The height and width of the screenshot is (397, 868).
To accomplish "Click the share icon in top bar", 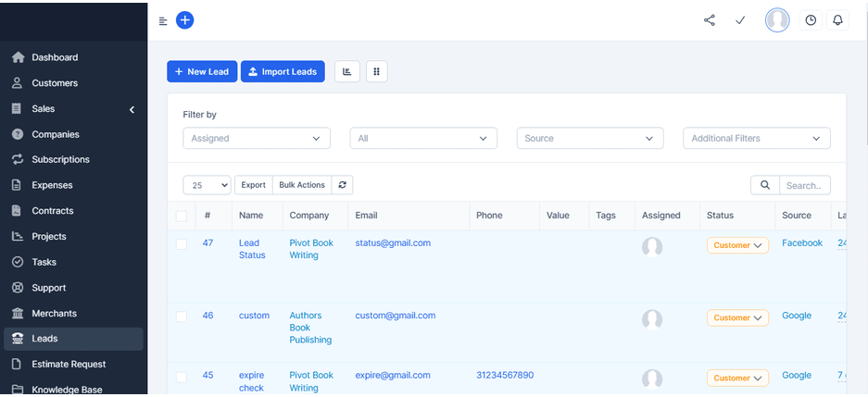I will point(710,20).
